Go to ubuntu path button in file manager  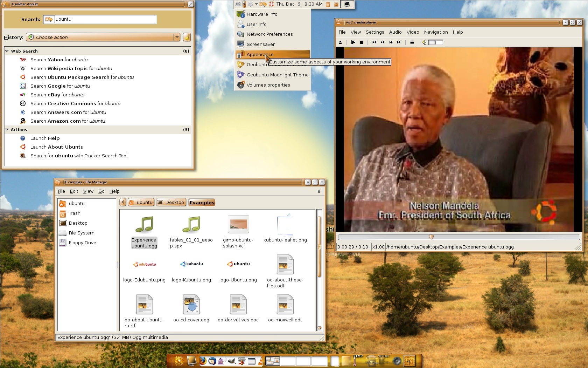click(141, 202)
